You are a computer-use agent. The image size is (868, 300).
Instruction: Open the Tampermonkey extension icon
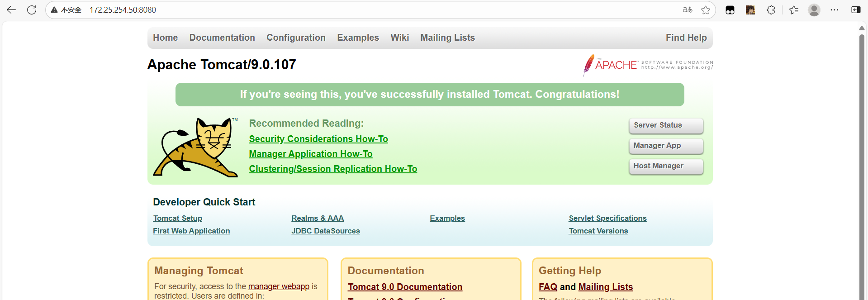[730, 10]
